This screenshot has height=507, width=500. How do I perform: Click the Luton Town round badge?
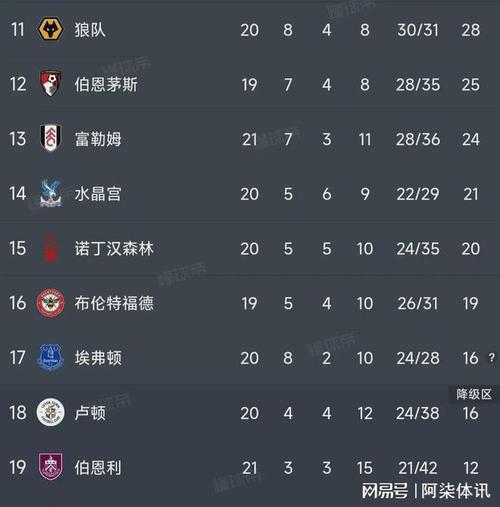[x=50, y=412]
